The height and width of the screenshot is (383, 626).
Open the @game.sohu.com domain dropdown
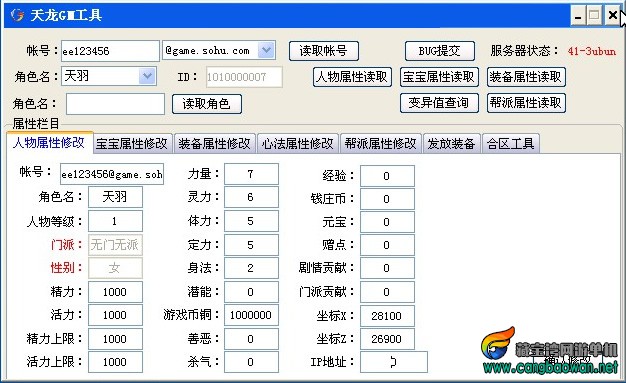click(x=266, y=51)
